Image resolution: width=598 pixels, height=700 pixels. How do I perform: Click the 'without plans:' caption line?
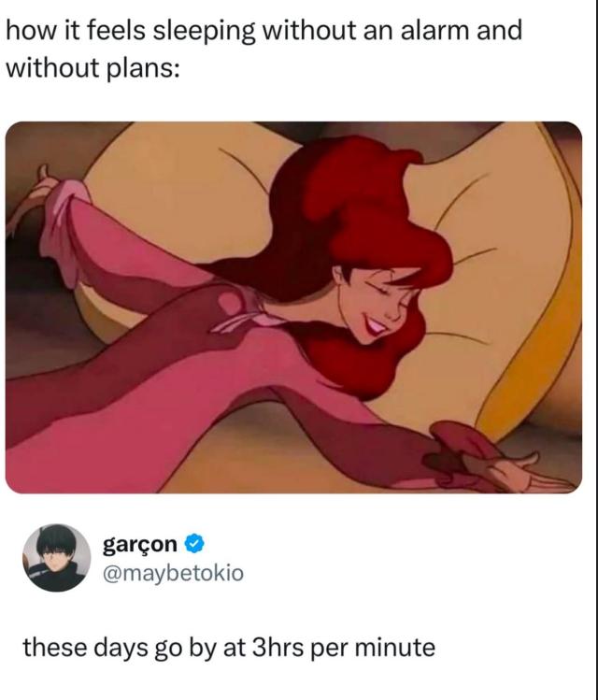(x=93, y=68)
